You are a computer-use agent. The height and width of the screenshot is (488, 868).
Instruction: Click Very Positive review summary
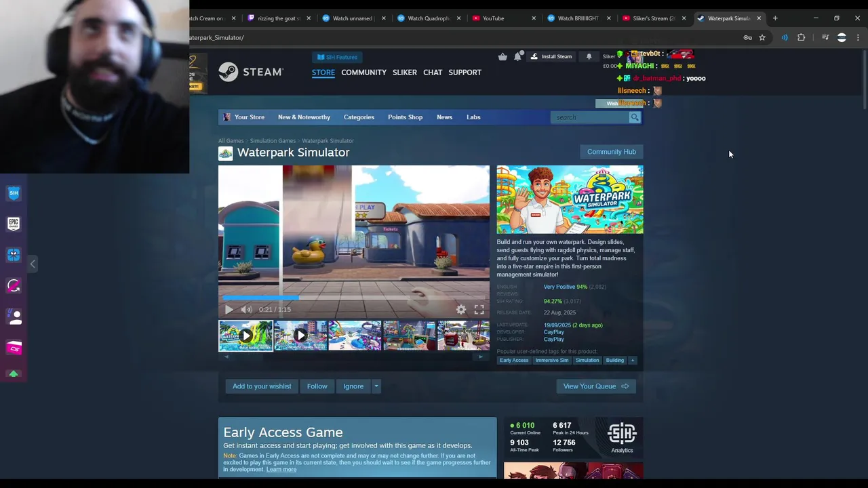(x=565, y=287)
